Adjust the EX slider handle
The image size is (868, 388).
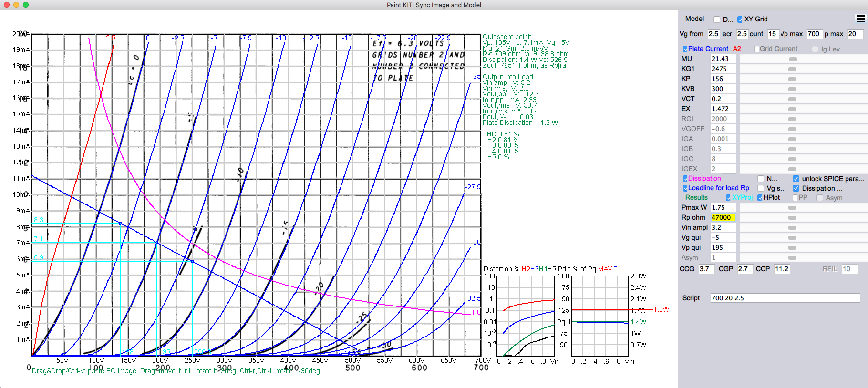[x=793, y=109]
